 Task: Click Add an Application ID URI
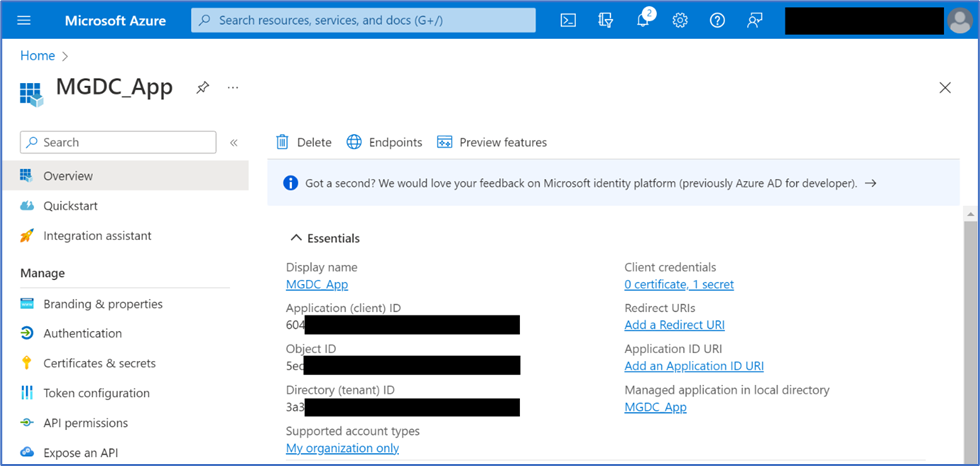(694, 366)
